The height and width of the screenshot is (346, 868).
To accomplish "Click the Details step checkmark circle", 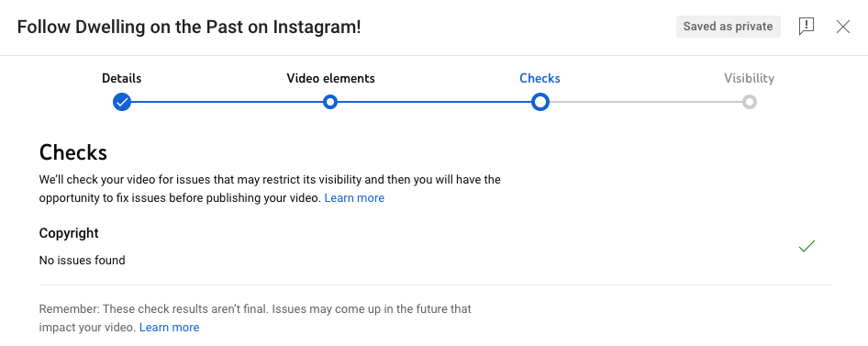I will point(122,102).
